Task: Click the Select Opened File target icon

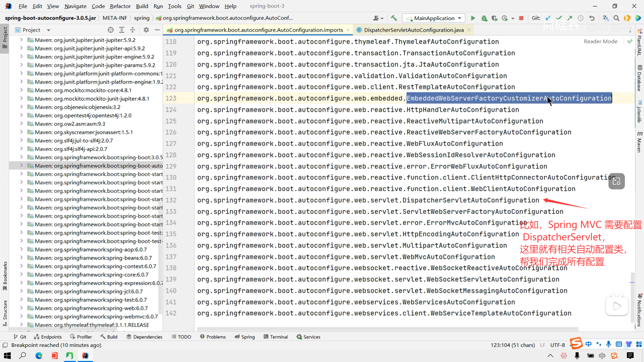Action: [111, 30]
